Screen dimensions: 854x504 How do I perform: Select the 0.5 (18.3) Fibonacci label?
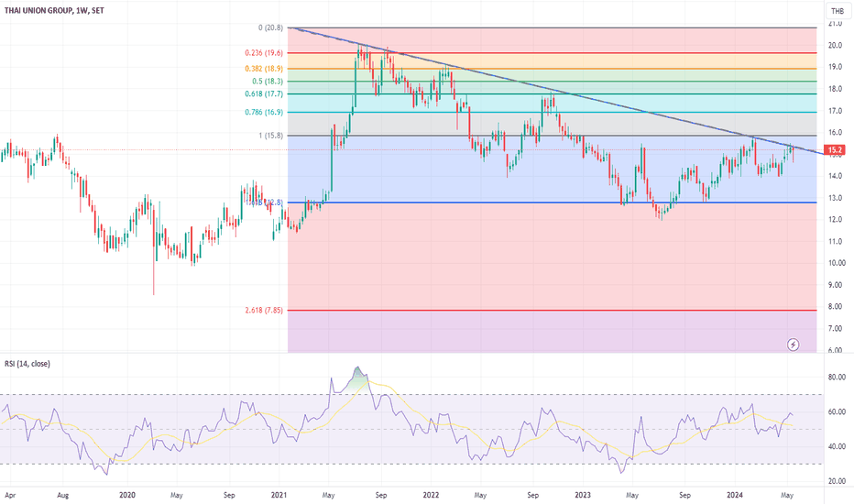tap(268, 82)
